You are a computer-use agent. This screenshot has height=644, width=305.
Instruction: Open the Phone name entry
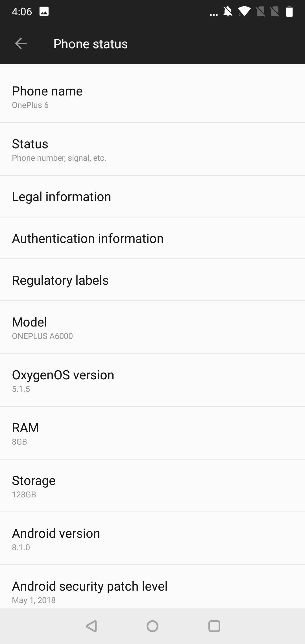point(152,93)
